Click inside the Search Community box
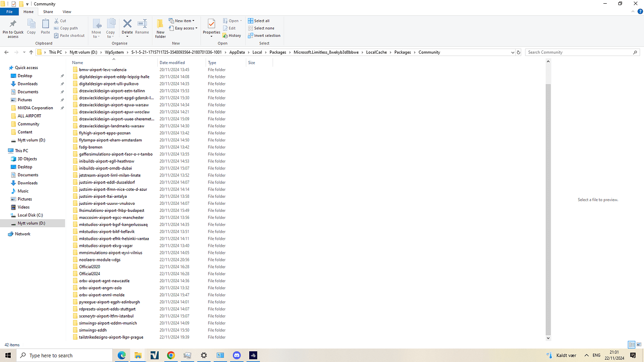This screenshot has height=362, width=644. coord(579,52)
